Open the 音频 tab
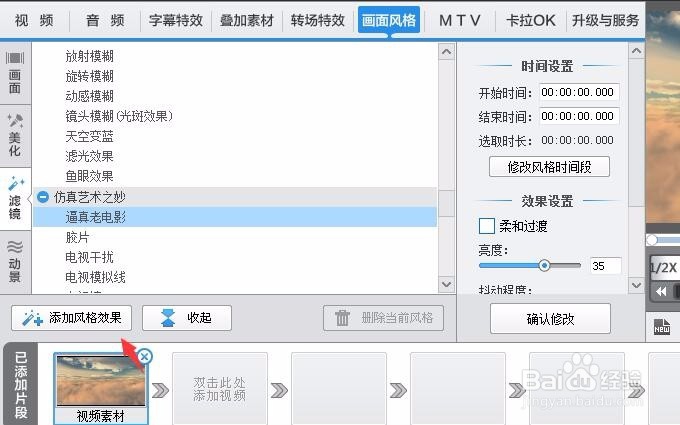This screenshot has height=425, width=680. click(105, 20)
